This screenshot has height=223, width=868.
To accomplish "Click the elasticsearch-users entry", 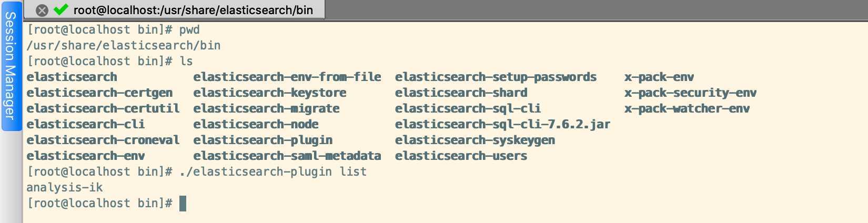I will coord(461,156).
